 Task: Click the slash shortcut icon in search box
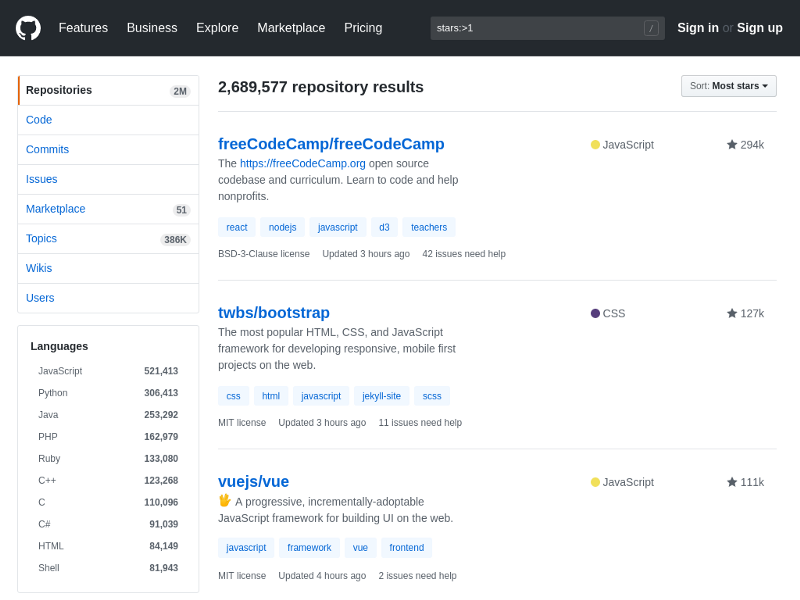[651, 28]
